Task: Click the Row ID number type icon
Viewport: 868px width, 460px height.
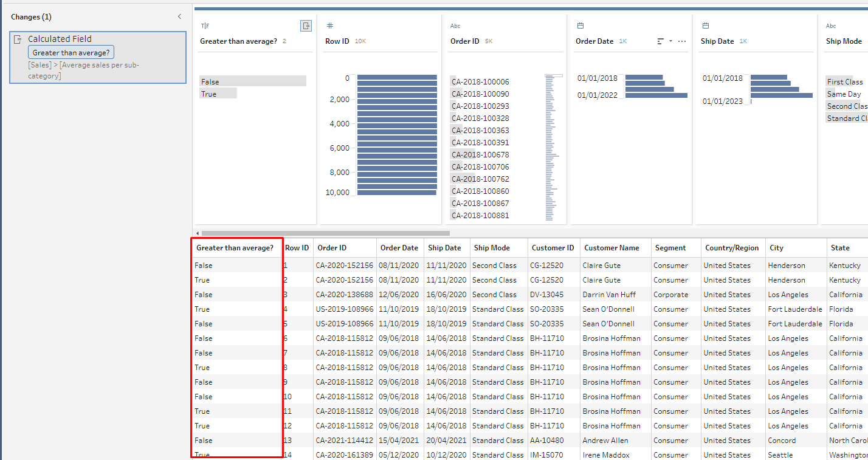Action: point(330,26)
